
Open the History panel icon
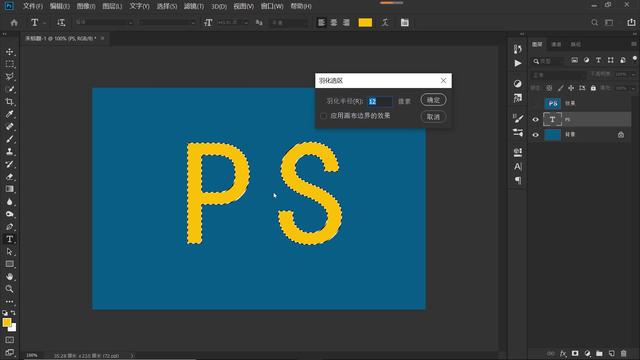click(x=518, y=49)
